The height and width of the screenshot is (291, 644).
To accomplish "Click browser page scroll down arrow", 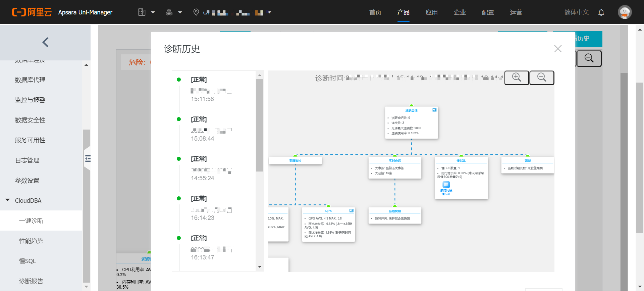I will [640, 287].
